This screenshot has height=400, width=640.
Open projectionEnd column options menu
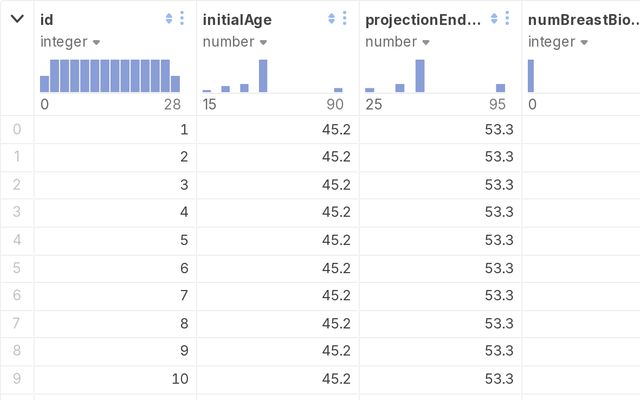pyautogui.click(x=507, y=19)
